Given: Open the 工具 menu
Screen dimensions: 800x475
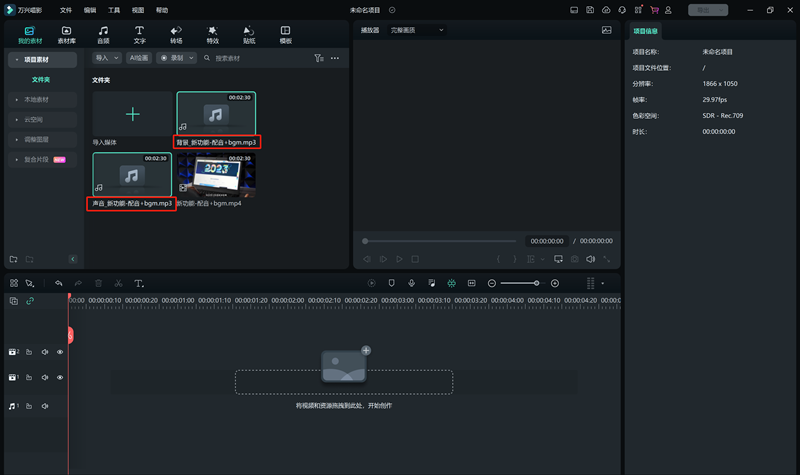Looking at the screenshot, I should (114, 10).
